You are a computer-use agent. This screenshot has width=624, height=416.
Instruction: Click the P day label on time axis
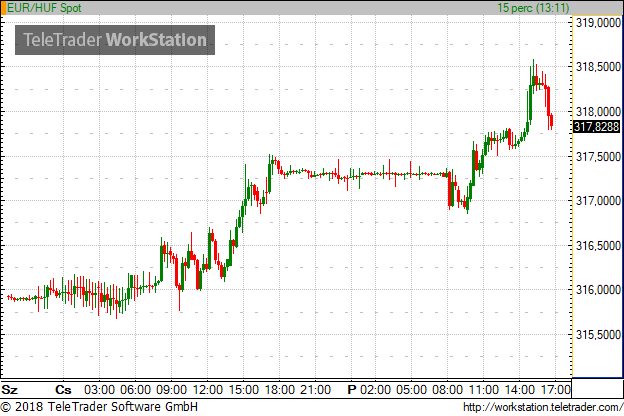pyautogui.click(x=351, y=389)
